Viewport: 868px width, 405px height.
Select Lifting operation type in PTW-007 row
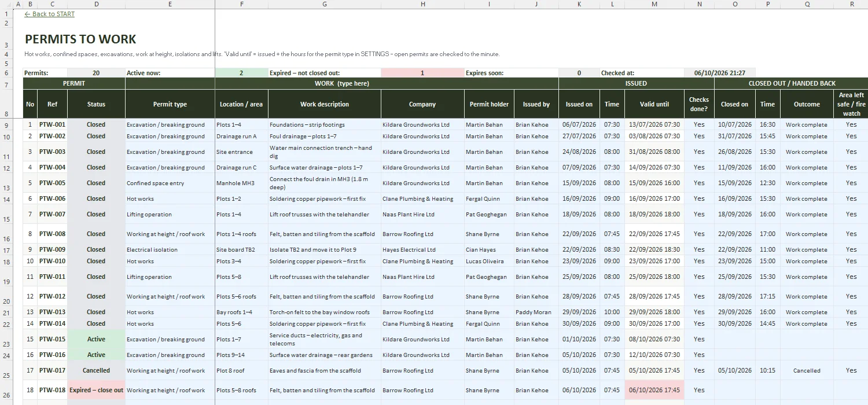click(170, 214)
